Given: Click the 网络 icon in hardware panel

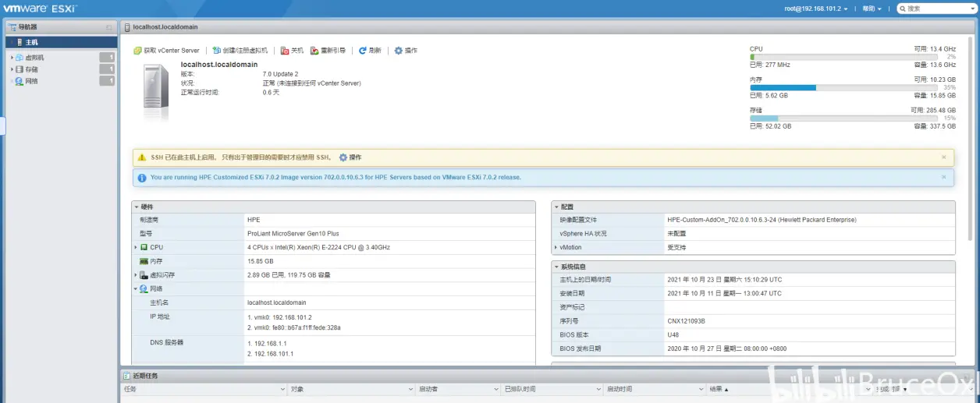Looking at the screenshot, I should tap(144, 288).
